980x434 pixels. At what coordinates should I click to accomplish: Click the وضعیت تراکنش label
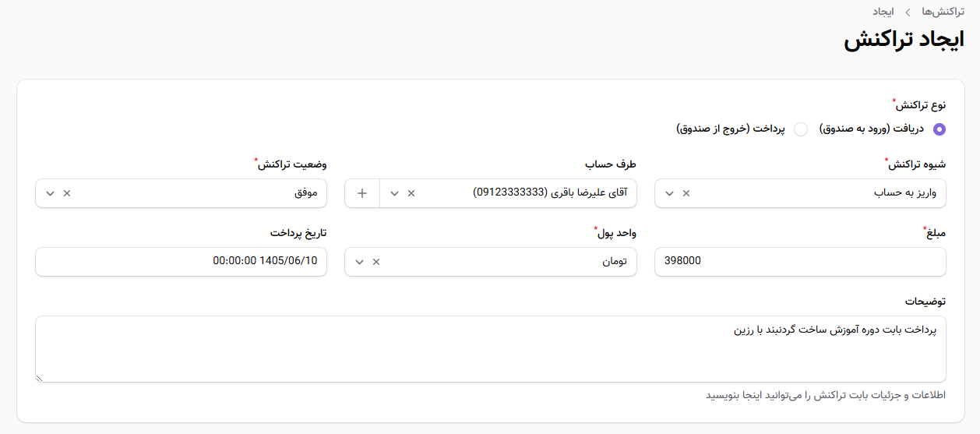coord(291,164)
